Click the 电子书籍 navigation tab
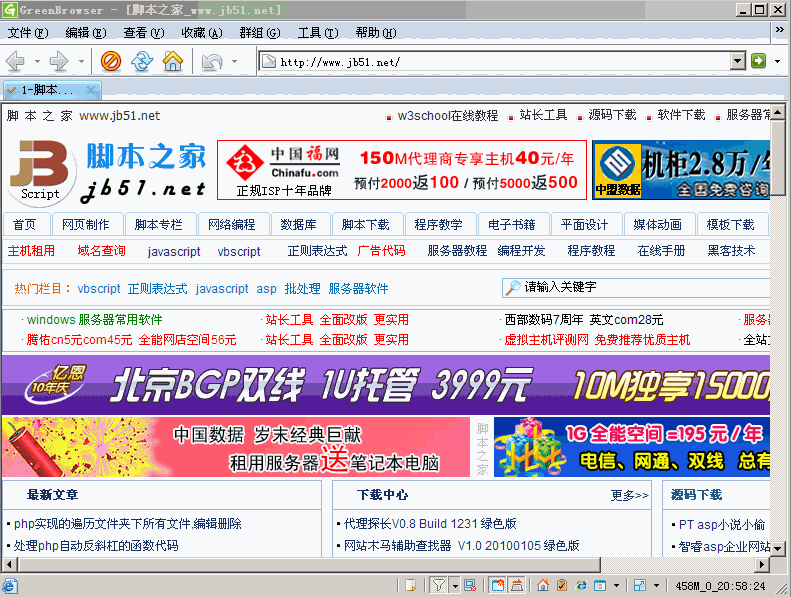The height and width of the screenshot is (597, 791). click(x=512, y=225)
